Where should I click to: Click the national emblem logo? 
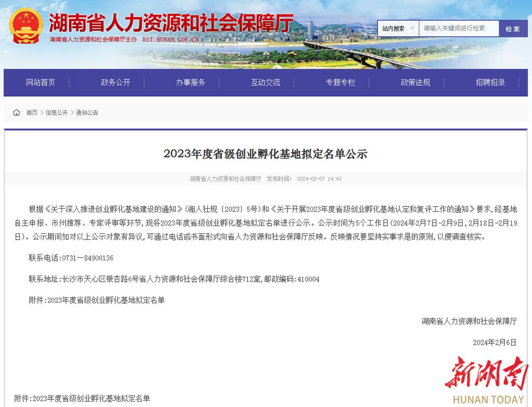(x=26, y=26)
